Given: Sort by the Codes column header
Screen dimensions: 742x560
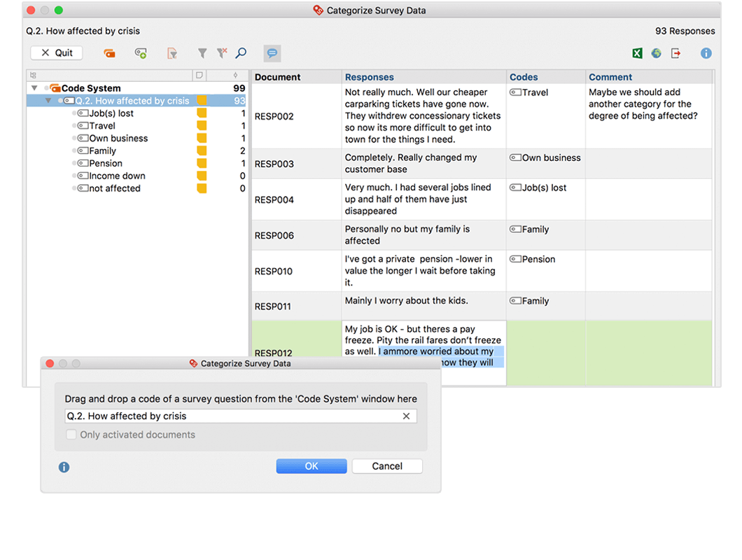Looking at the screenshot, I should coord(545,77).
